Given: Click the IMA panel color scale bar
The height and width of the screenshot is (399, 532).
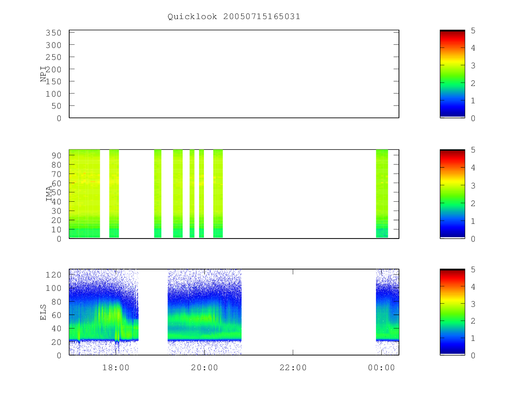Looking at the screenshot, I should (452, 194).
